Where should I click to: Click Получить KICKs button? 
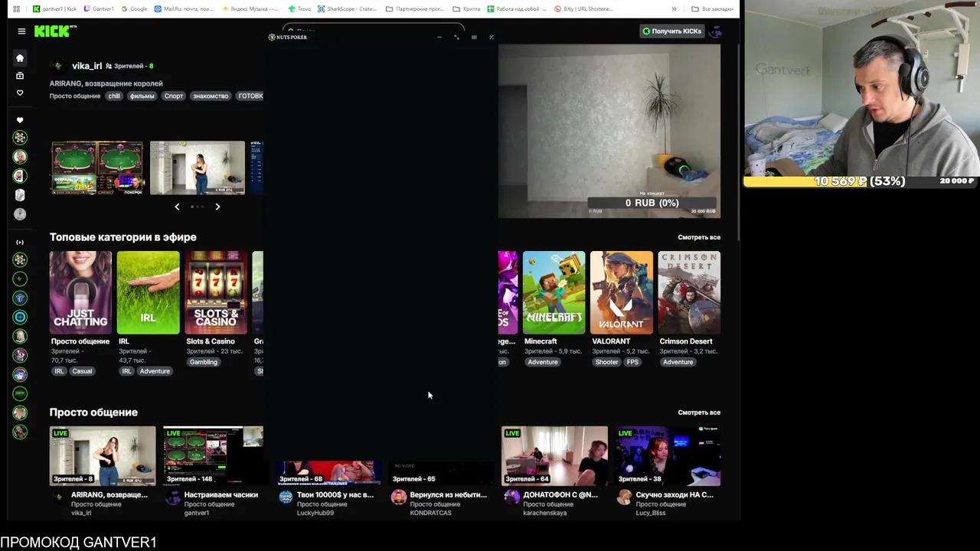coord(671,31)
